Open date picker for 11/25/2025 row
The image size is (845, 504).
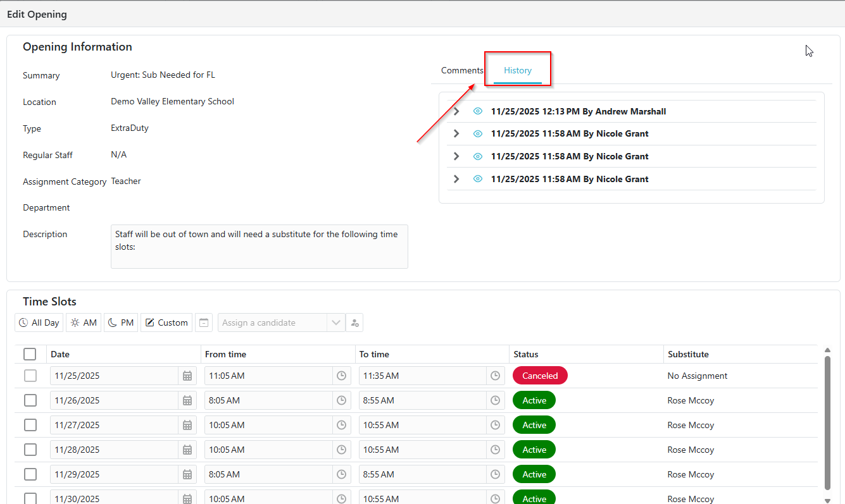coord(187,376)
